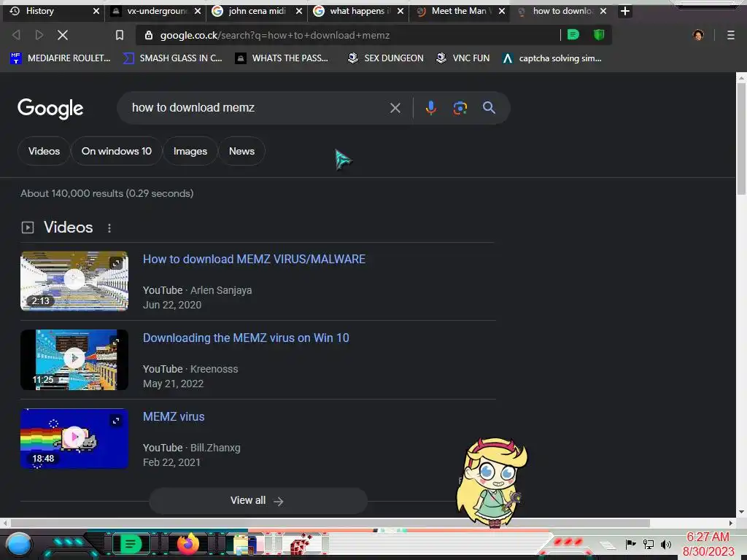This screenshot has width=747, height=560.
Task: Click View all videos button
Action: (x=258, y=500)
